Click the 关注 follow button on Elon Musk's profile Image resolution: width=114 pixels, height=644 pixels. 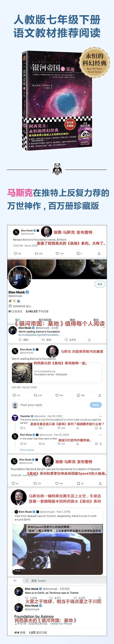pyautogui.click(x=100, y=284)
